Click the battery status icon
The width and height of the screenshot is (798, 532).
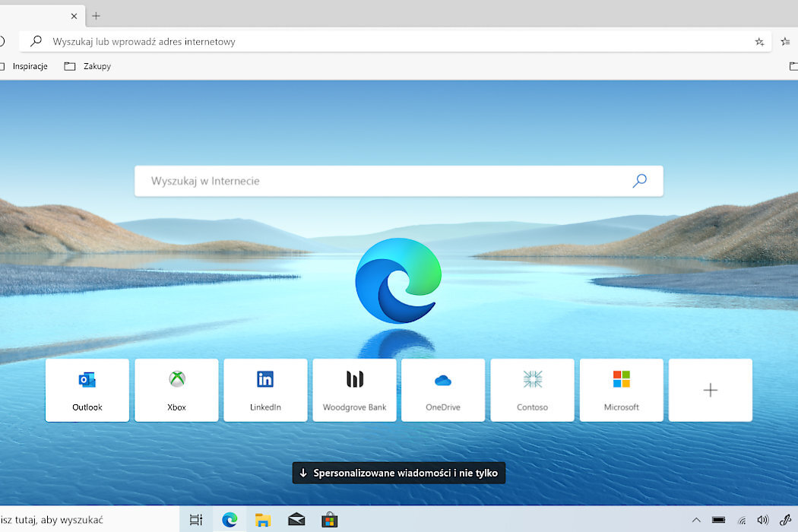tap(719, 520)
